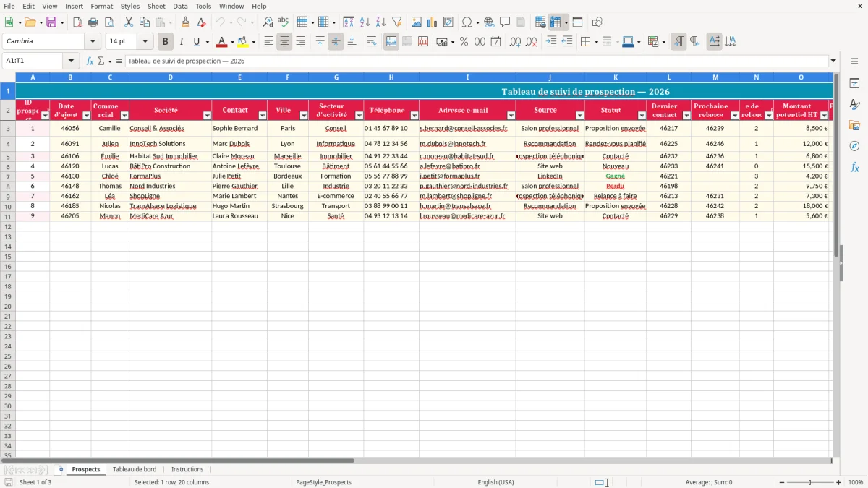Image resolution: width=868 pixels, height=488 pixels.
Task: Open filter dropdown on Ville column
Action: pyautogui.click(x=304, y=116)
